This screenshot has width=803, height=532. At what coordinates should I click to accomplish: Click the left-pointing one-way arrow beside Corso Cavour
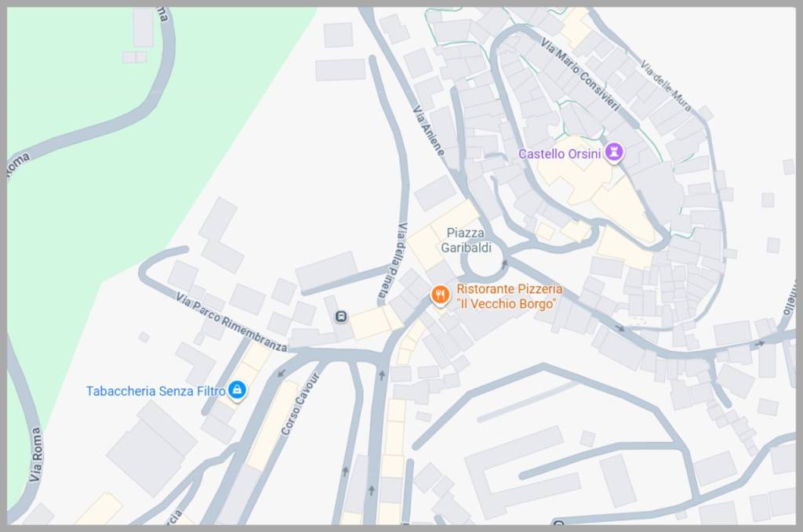click(x=282, y=373)
